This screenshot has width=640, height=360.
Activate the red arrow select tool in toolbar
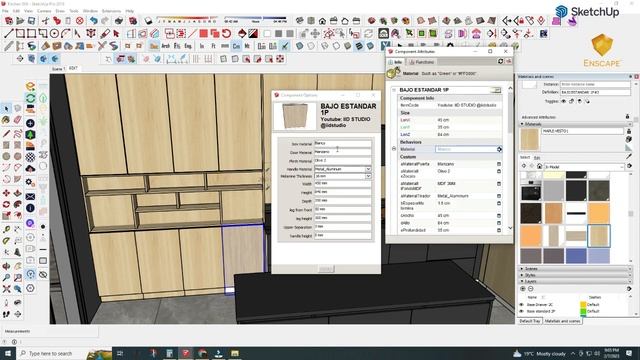pyautogui.click(x=117, y=33)
